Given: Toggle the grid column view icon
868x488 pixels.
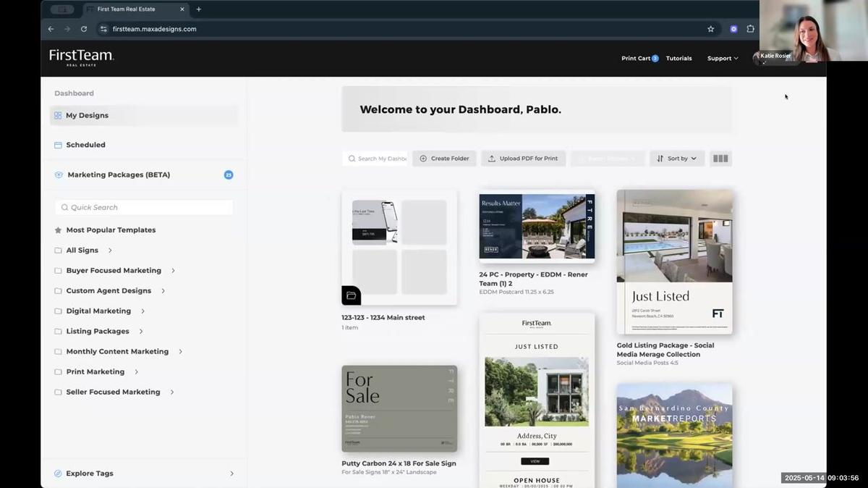Looking at the screenshot, I should [x=720, y=159].
